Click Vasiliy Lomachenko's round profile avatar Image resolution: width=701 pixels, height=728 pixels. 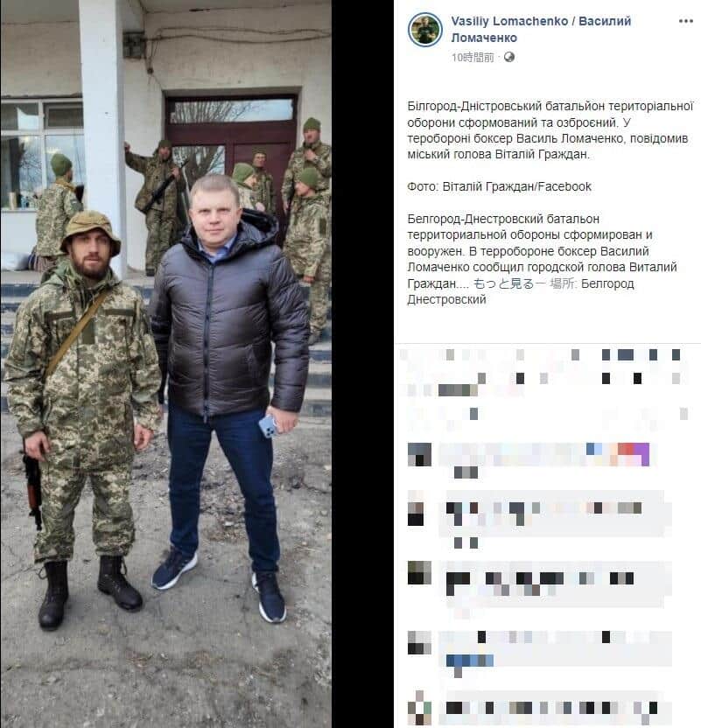coord(424,30)
